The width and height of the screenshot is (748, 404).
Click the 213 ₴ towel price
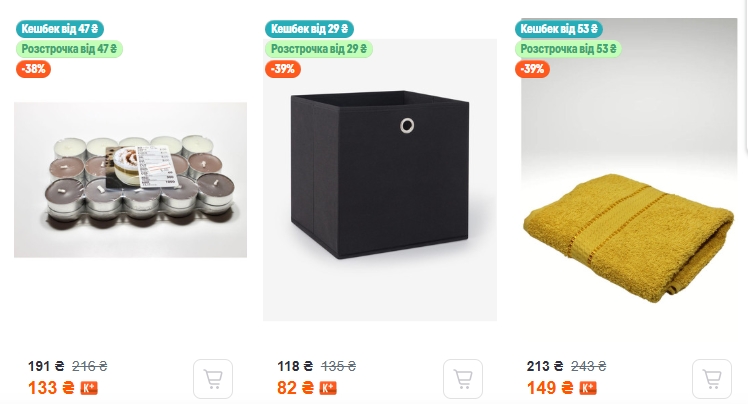[x=545, y=367]
